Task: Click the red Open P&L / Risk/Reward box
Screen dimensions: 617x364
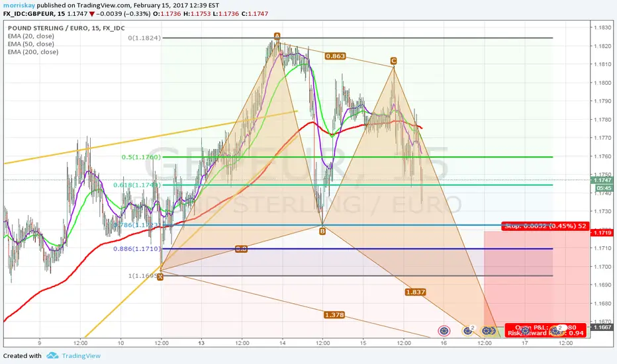Action: coord(546,330)
